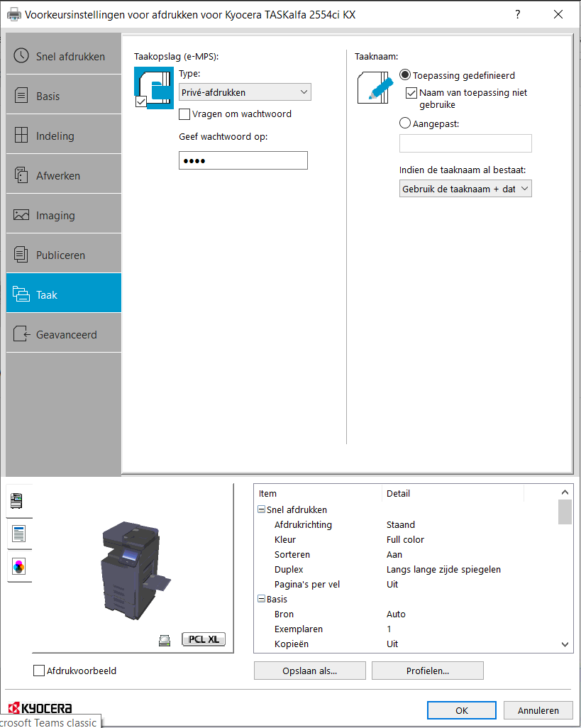Click the printer icon in title bar
Screen dimensions: 581x728
click(14, 14)
